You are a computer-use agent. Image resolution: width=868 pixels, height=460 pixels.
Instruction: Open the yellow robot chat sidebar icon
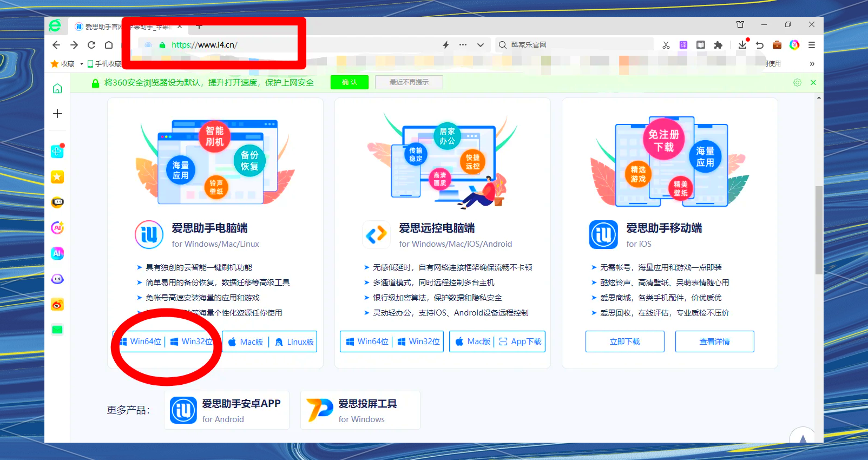[57, 202]
